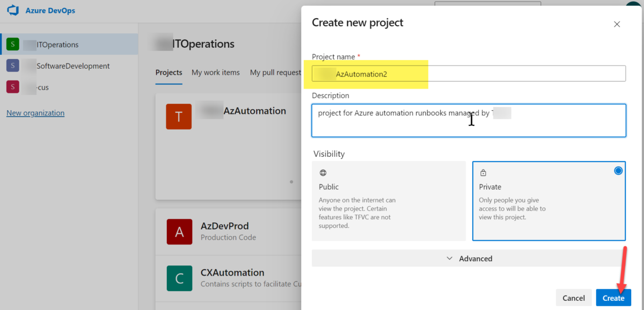This screenshot has height=310, width=644.
Task: Click the red S avatar for -cus
Action: (x=13, y=87)
